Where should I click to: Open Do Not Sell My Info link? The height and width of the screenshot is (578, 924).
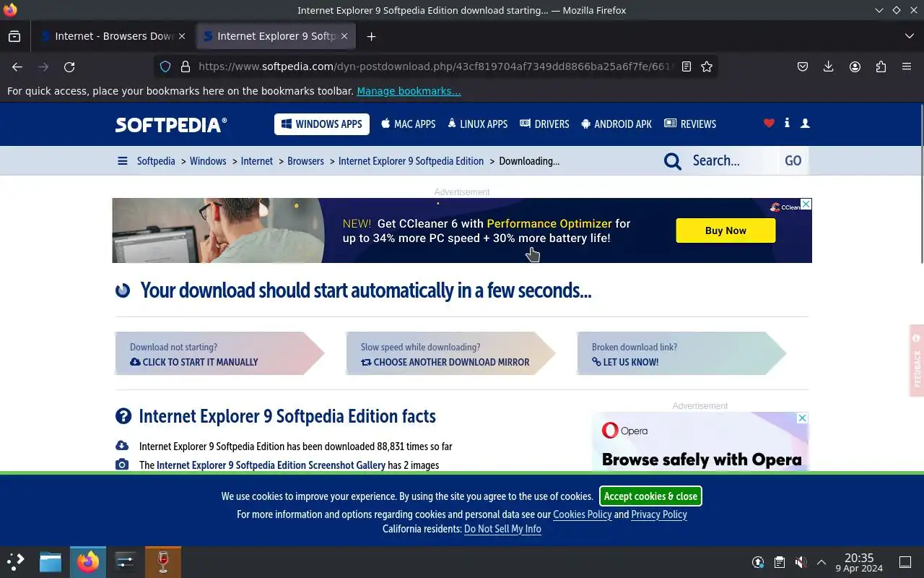(x=502, y=529)
